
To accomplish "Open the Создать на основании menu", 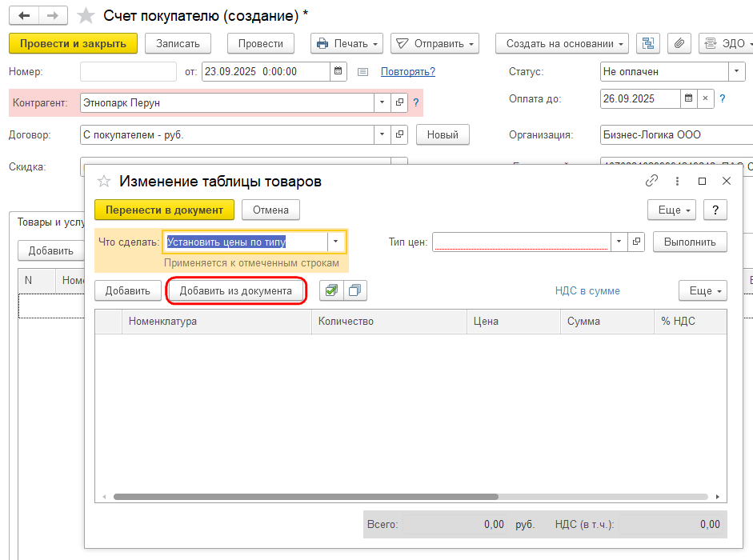I will (562, 44).
